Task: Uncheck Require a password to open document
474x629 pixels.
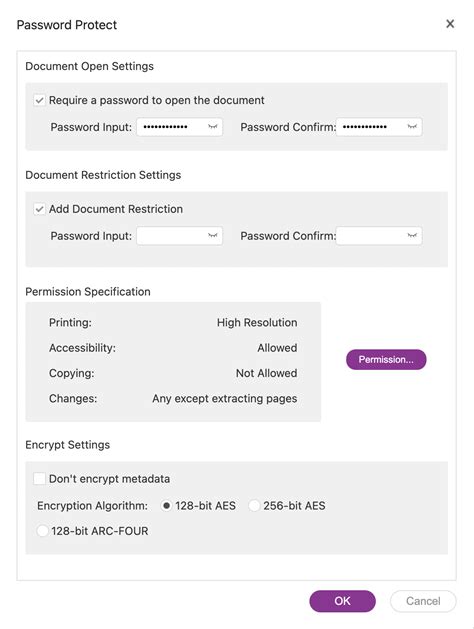Action: (x=39, y=100)
